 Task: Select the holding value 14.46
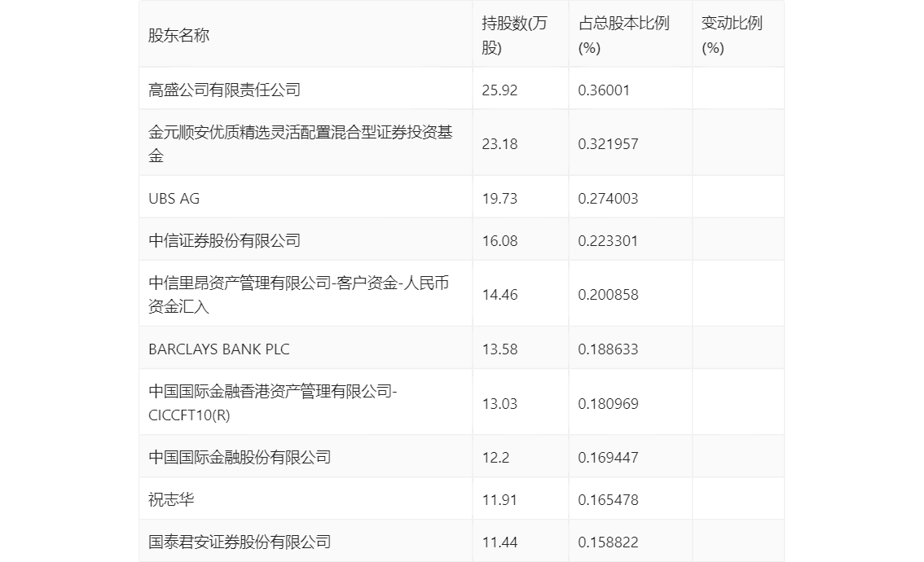click(499, 295)
